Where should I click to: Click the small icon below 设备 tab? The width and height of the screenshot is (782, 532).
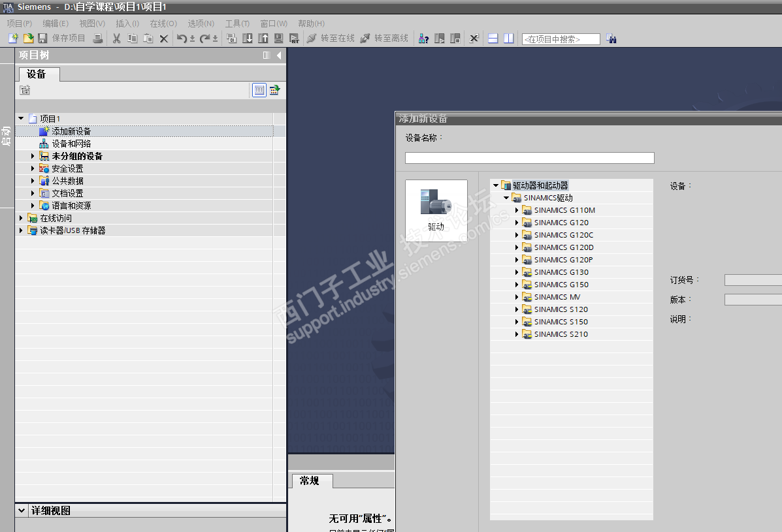(25, 90)
